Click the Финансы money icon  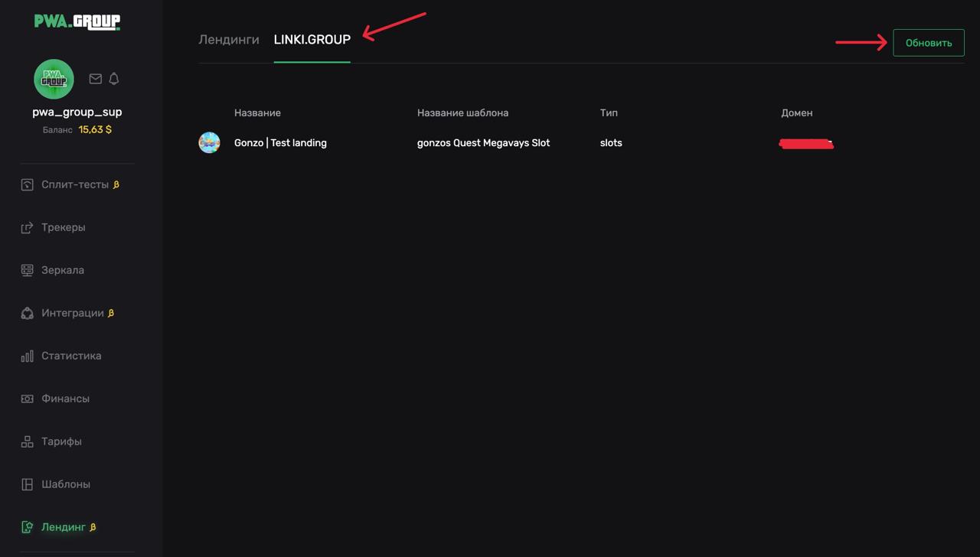(28, 399)
